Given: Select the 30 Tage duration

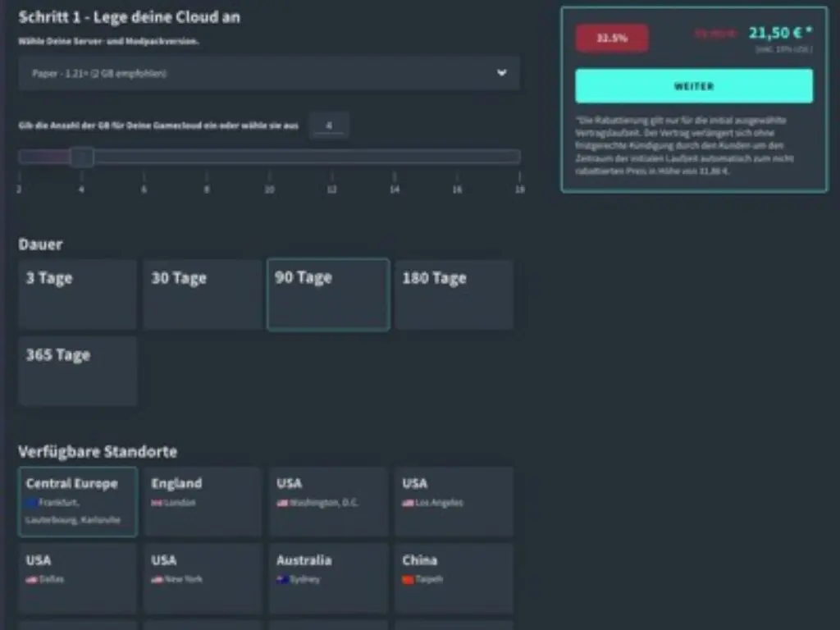Looking at the screenshot, I should tap(203, 294).
